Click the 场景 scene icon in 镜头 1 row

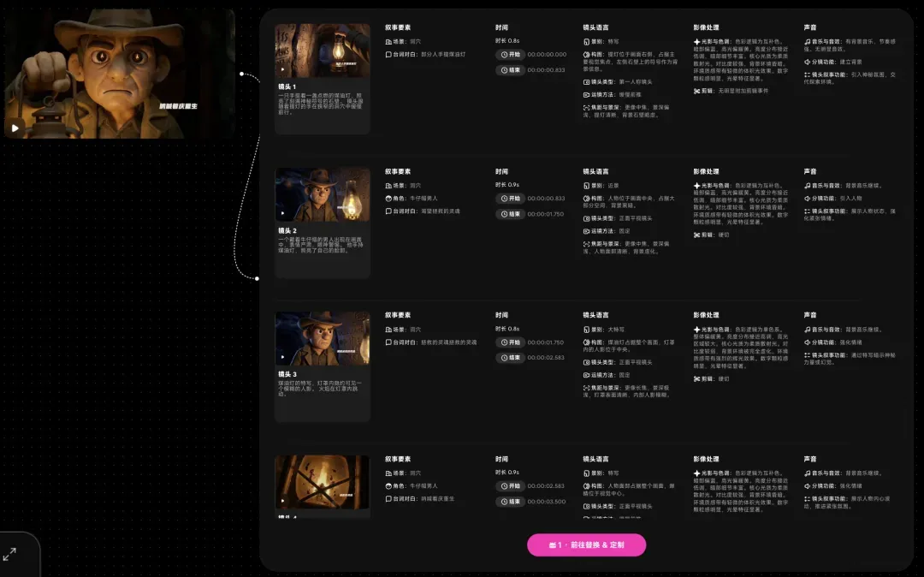coord(388,42)
